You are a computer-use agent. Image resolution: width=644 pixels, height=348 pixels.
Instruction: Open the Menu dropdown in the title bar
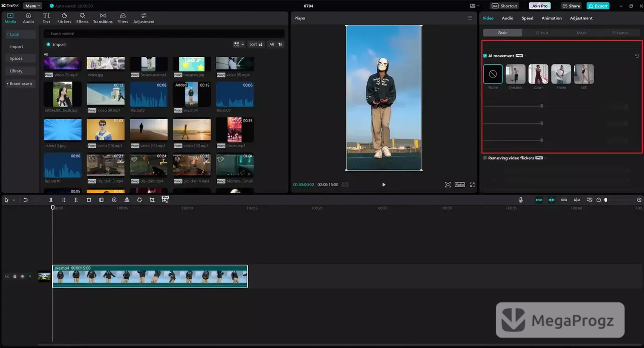(x=33, y=6)
